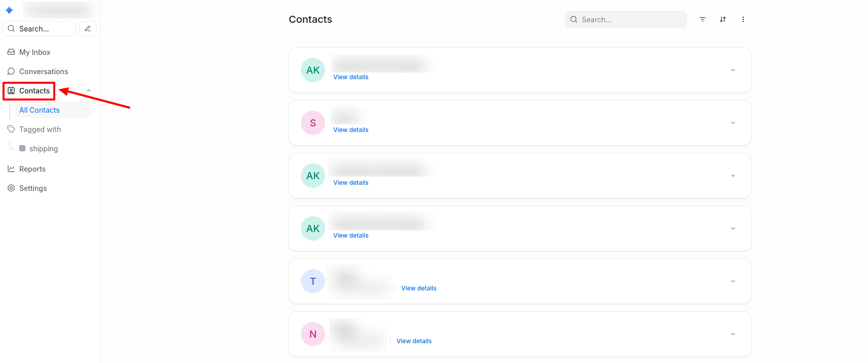Open the contacts filter icon
This screenshot has height=363, width=868.
pyautogui.click(x=703, y=19)
